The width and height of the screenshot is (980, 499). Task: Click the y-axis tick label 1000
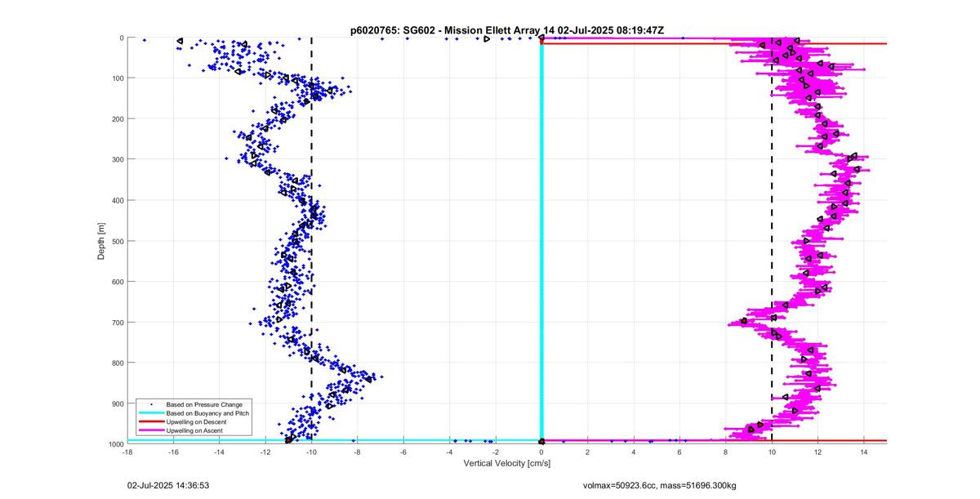tap(114, 443)
